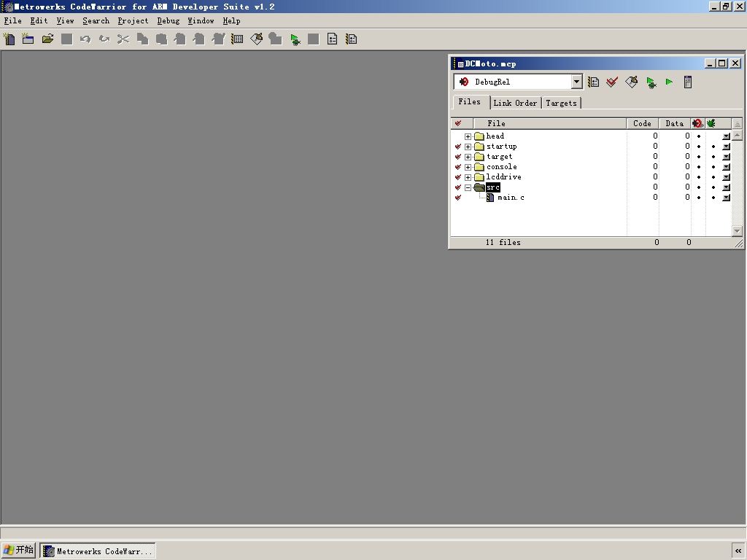
Task: Expand the console folder
Action: [x=468, y=167]
